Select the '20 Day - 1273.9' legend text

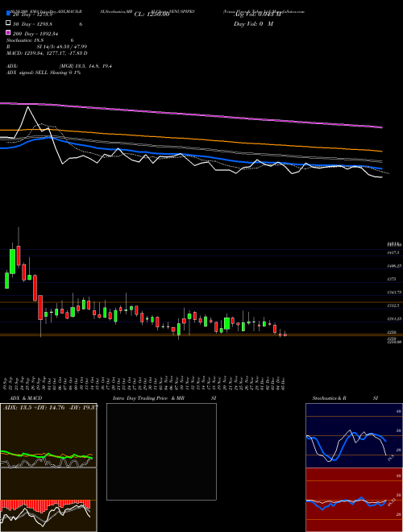32,15
